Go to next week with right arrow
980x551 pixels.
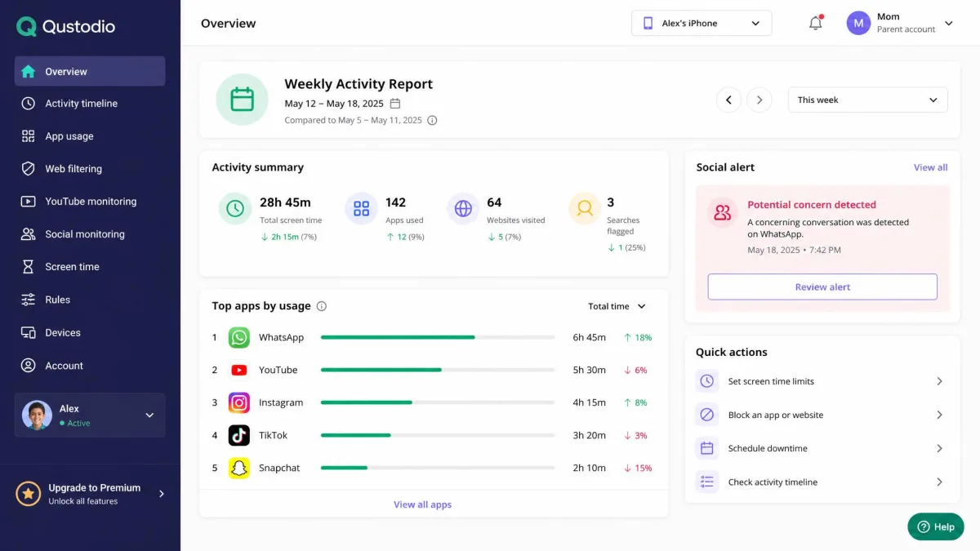(759, 100)
